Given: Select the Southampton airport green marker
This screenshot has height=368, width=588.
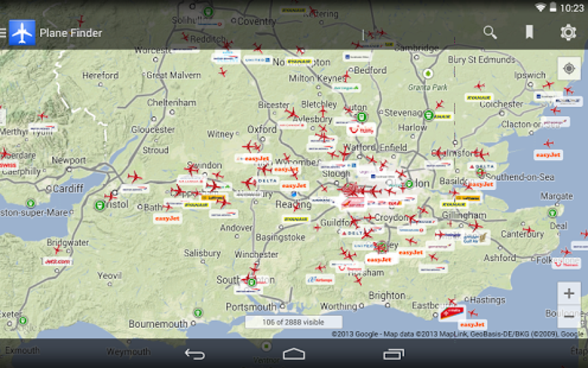Looking at the screenshot, I should (x=252, y=281).
